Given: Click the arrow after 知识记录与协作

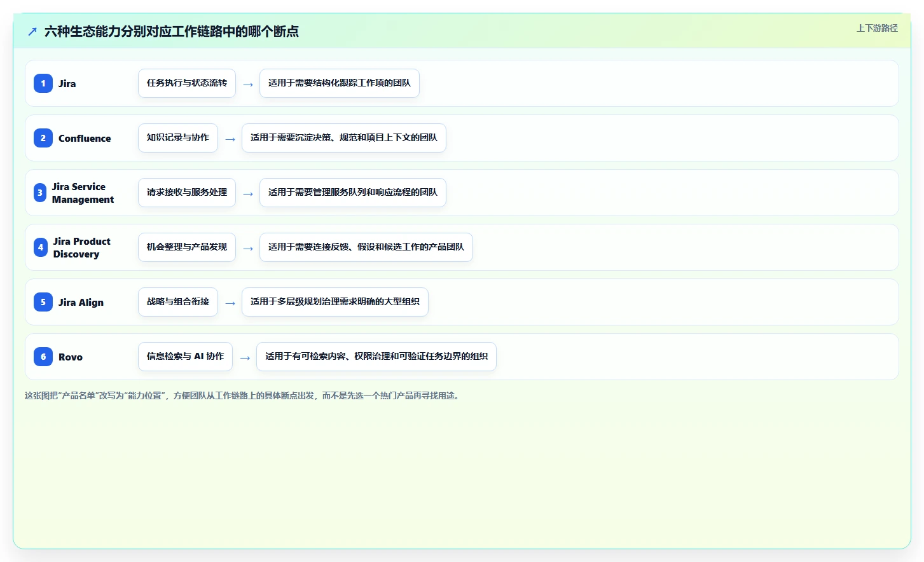Looking at the screenshot, I should point(230,139).
